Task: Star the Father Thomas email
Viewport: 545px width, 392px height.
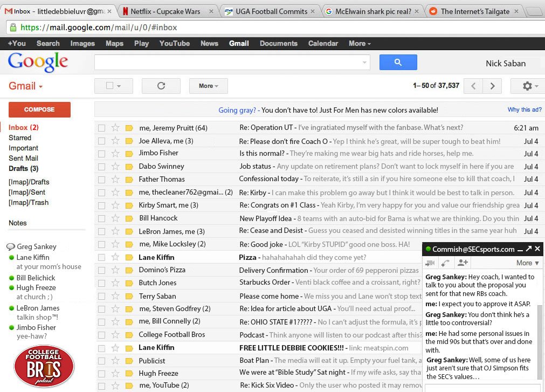Action: point(115,180)
